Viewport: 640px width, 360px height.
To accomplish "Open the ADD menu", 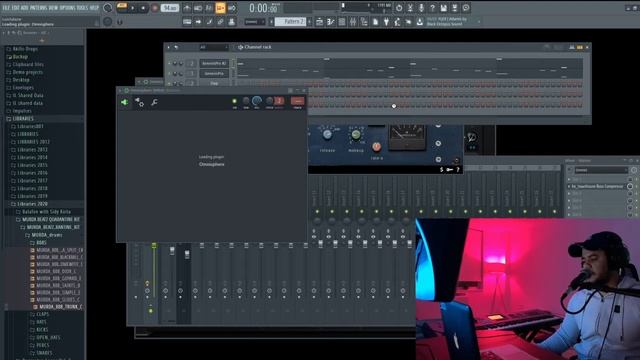I will point(24,7).
